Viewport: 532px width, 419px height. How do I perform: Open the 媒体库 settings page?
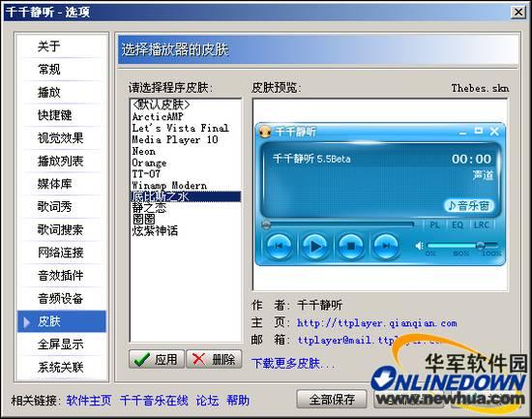(61, 184)
